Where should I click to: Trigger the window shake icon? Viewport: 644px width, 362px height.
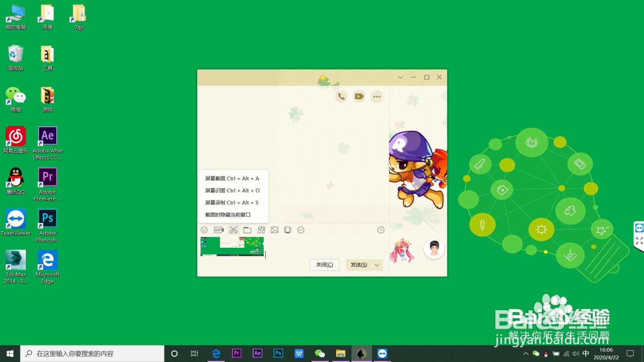point(287,230)
